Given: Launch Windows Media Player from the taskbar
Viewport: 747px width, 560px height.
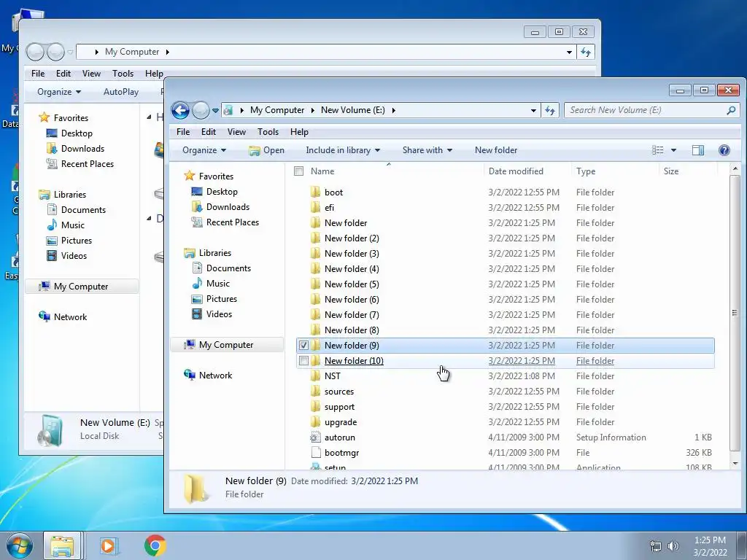Looking at the screenshot, I should tap(108, 545).
